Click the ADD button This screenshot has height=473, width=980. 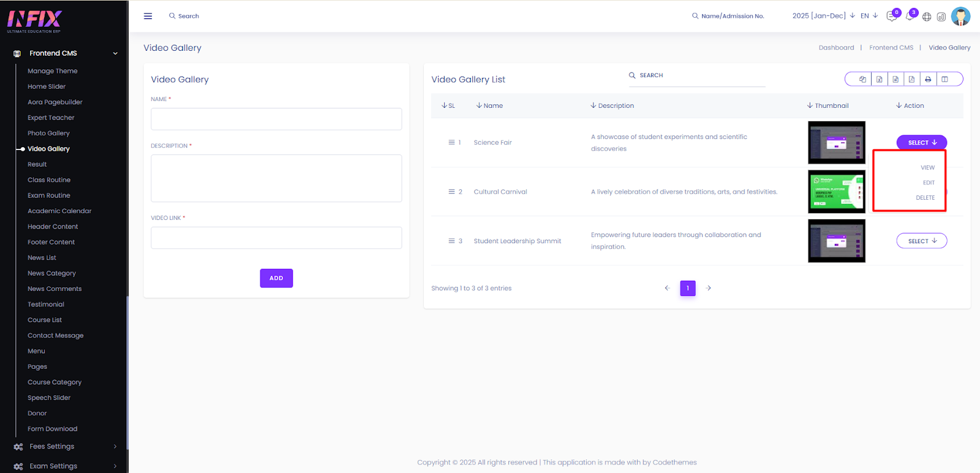(x=276, y=278)
